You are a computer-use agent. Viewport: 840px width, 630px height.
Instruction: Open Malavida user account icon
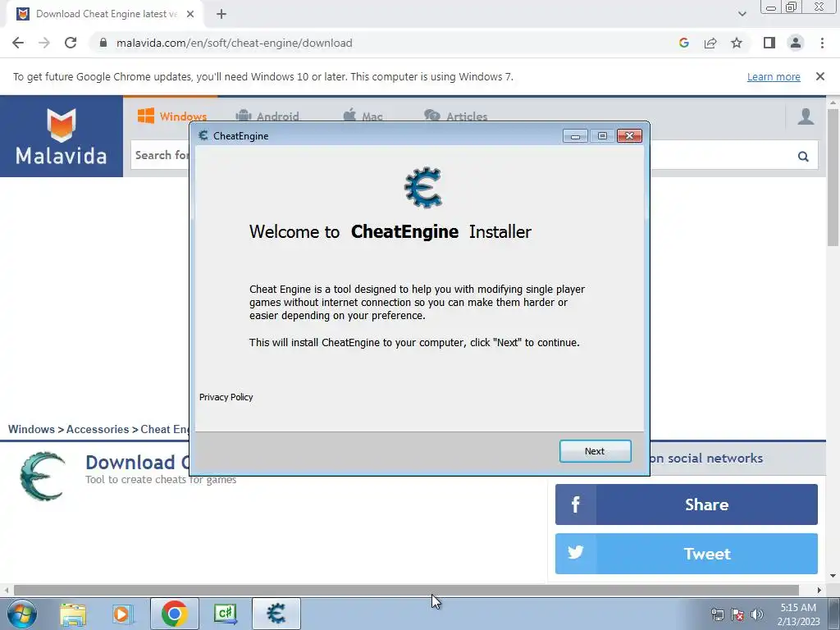tap(806, 116)
